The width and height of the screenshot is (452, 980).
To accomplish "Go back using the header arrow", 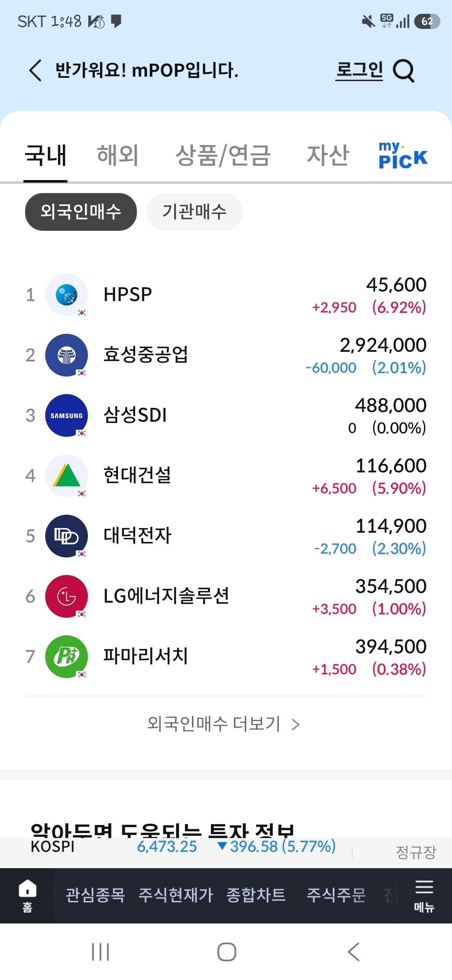I will [35, 70].
